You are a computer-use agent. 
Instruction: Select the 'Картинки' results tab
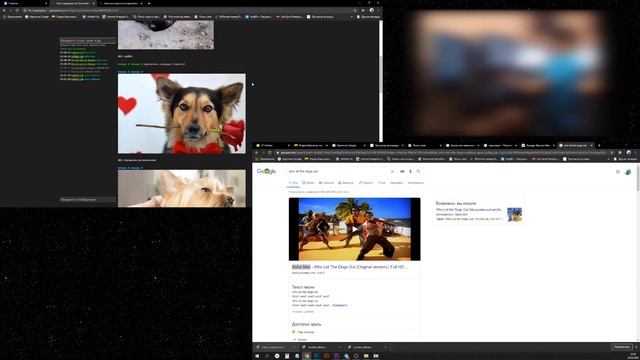[x=346, y=183]
